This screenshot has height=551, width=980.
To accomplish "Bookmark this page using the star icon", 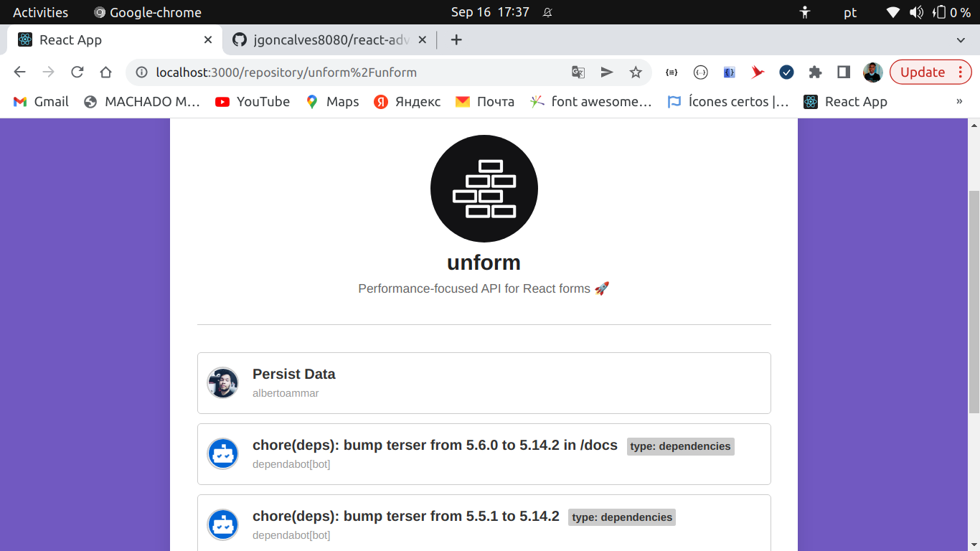I will click(636, 72).
